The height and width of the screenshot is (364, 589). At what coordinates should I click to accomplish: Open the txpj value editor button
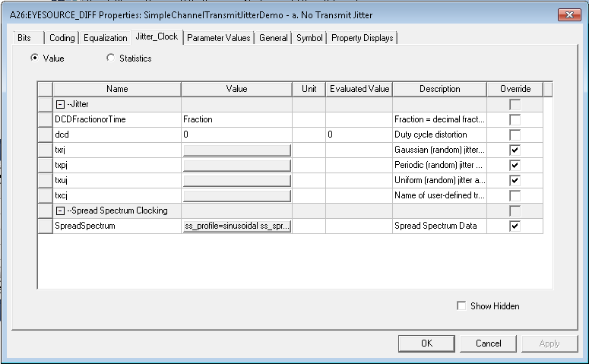(237, 166)
